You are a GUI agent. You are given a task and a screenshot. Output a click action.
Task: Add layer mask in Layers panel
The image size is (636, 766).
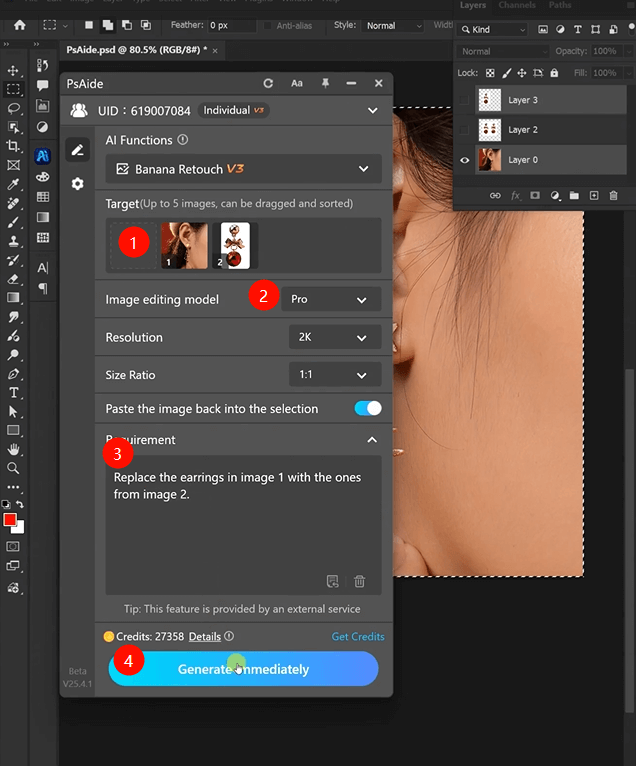(x=535, y=195)
